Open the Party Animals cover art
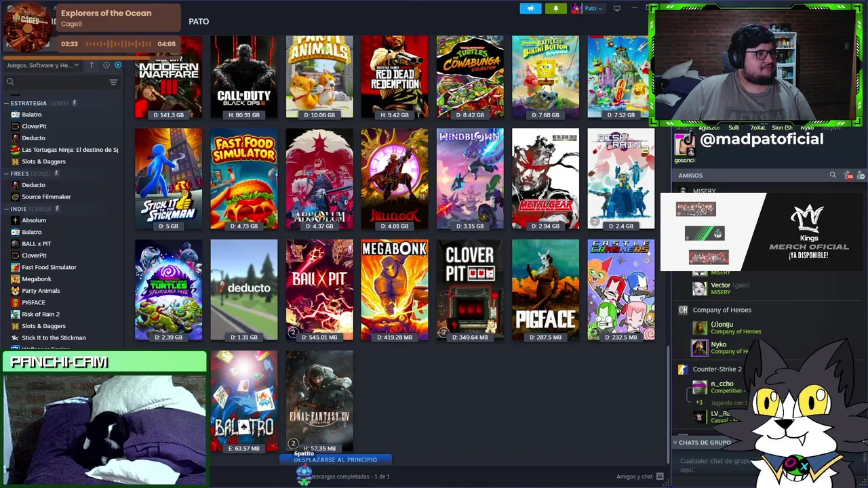Screen dimensions: 868x488 pyautogui.click(x=319, y=77)
